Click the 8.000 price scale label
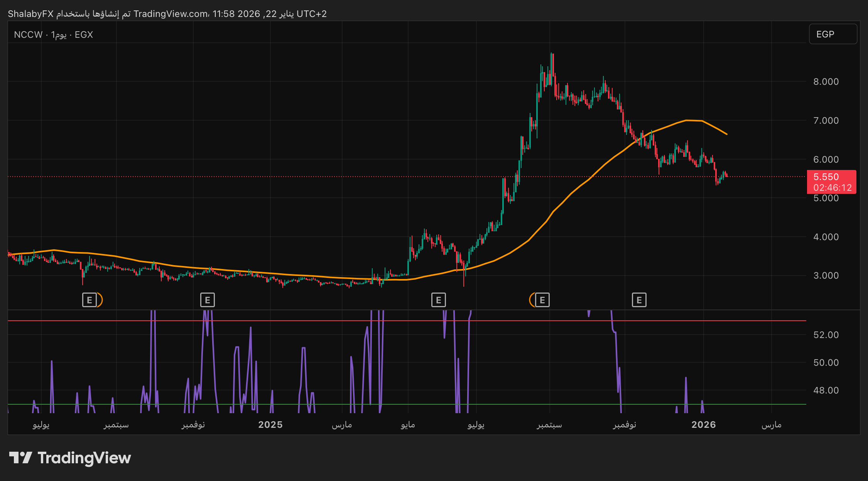Image resolution: width=868 pixels, height=481 pixels. 826,82
